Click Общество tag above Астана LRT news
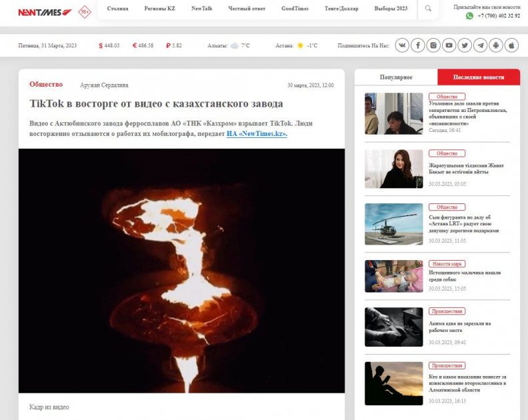Screen dimensions: 528x420 (x=447, y=207)
